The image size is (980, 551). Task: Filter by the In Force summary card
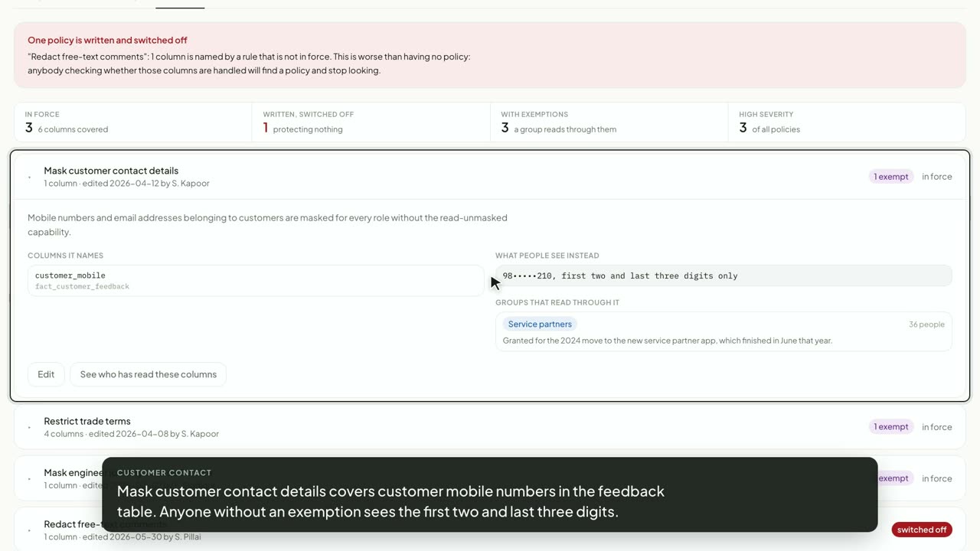tap(133, 122)
